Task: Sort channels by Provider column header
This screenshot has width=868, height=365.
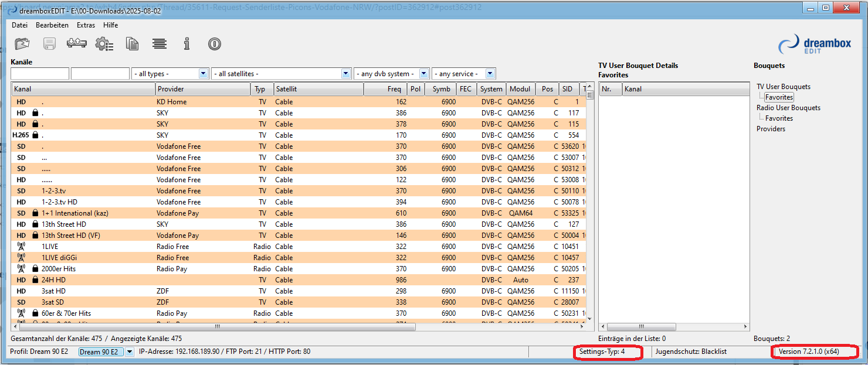Action: click(203, 89)
